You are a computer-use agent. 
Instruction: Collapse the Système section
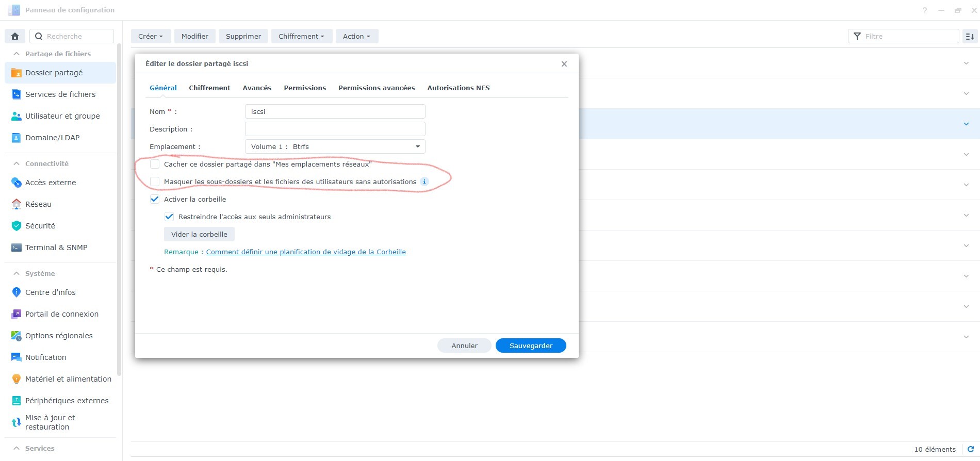(17, 273)
